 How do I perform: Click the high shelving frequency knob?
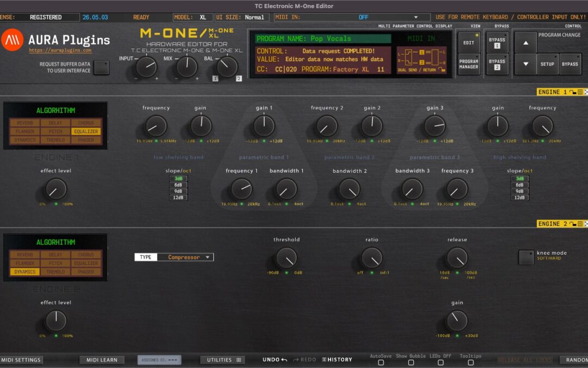point(542,126)
